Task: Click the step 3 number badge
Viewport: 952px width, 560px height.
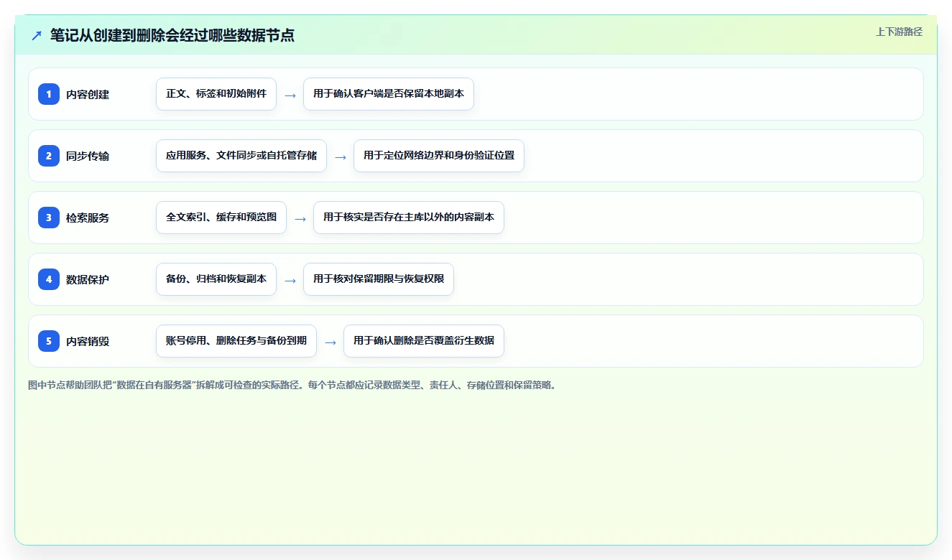Action: [49, 218]
